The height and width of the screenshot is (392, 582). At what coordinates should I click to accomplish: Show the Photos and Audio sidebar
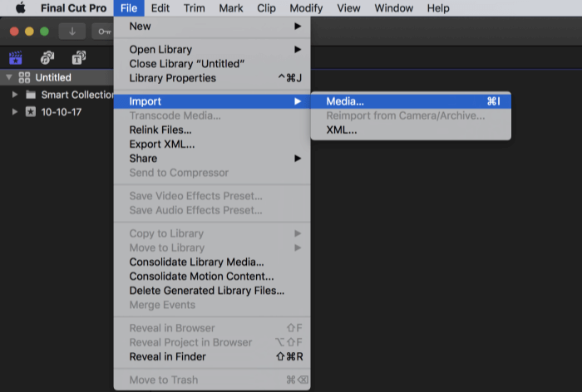pos(47,58)
